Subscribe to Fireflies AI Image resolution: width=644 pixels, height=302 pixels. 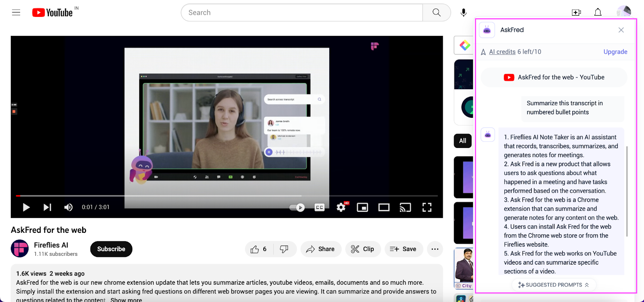coord(111,249)
